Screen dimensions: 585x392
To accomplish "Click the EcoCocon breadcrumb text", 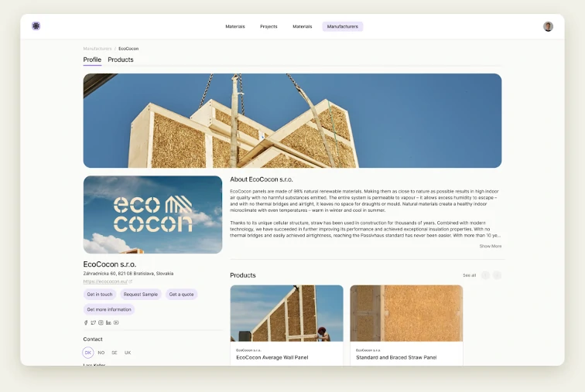I will tap(128, 49).
